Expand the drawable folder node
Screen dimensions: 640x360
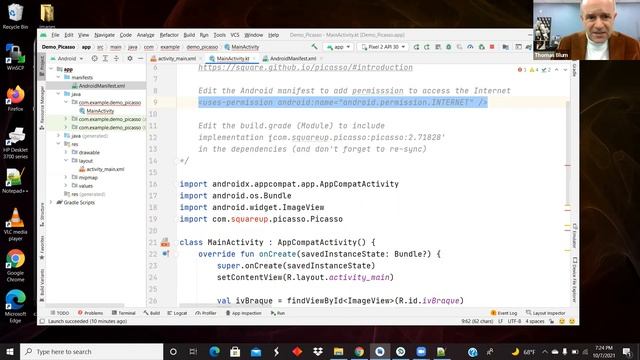pyautogui.click(x=66, y=152)
